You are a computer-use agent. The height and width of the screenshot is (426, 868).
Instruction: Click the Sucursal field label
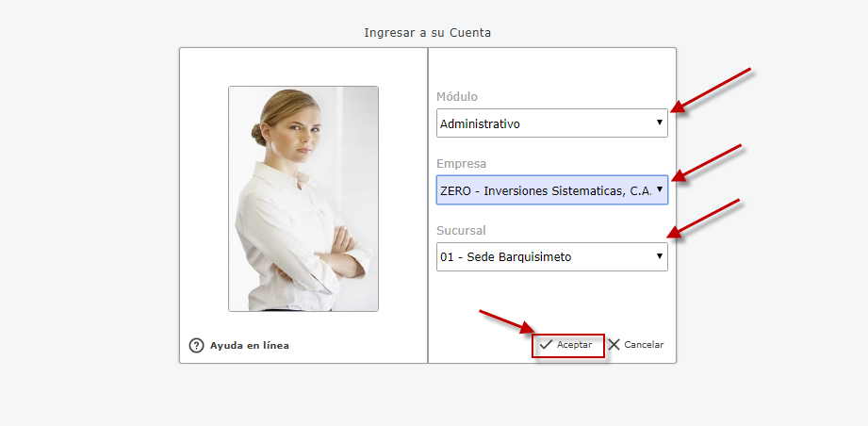click(461, 230)
